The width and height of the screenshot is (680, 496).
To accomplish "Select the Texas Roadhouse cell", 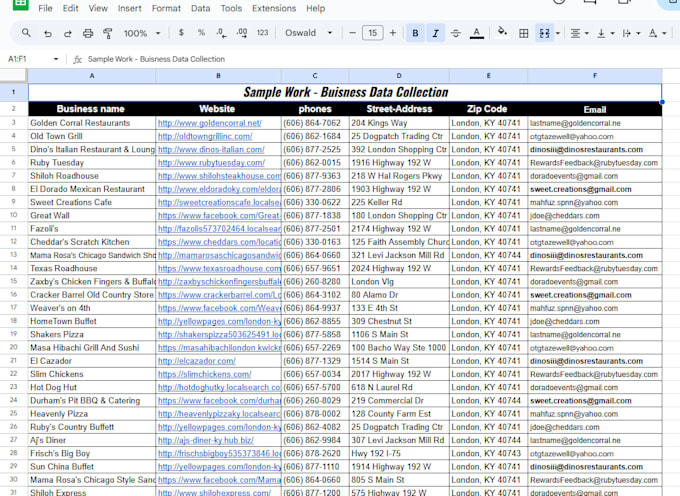I will 92,268.
